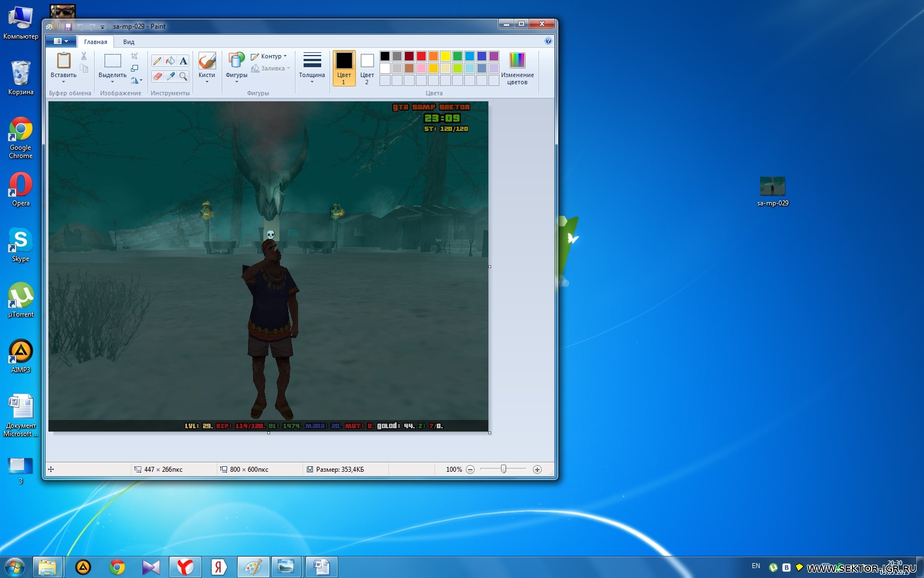Screen dimensions: 924x578
Task: Open the Документ Microsoft desktop file
Action: 20,416
